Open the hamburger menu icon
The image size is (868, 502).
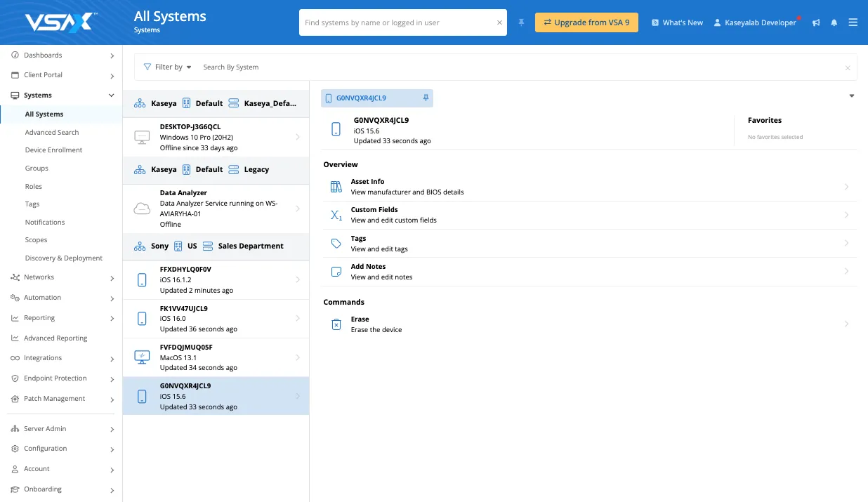[853, 22]
